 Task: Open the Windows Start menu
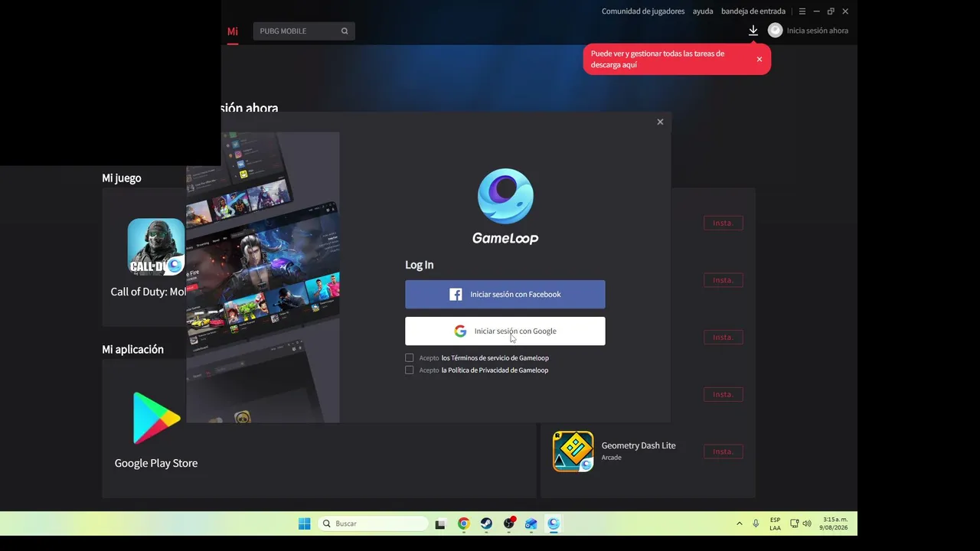304,523
